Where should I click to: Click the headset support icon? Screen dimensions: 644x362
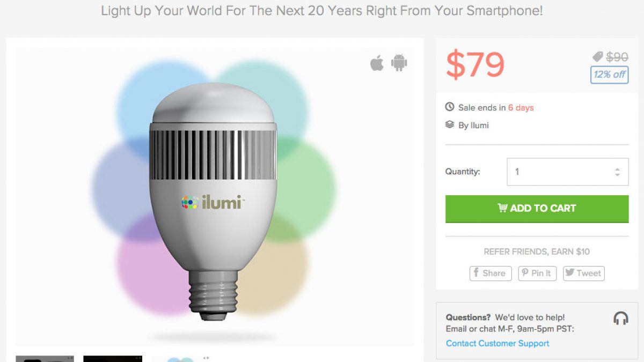tap(620, 318)
